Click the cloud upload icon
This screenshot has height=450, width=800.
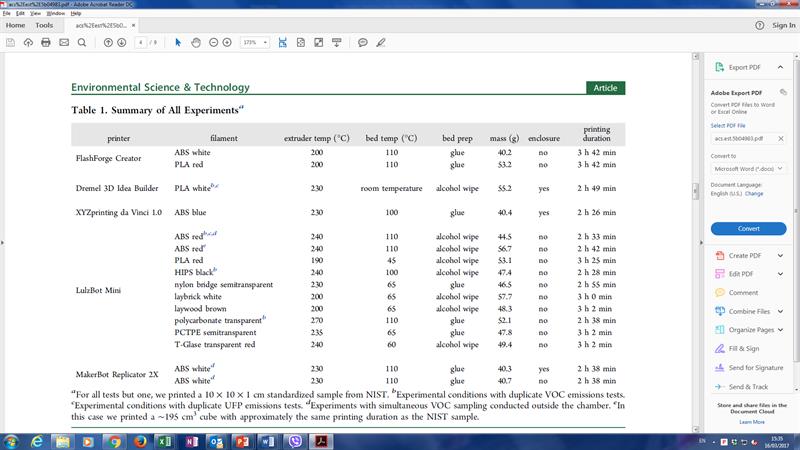coord(28,43)
